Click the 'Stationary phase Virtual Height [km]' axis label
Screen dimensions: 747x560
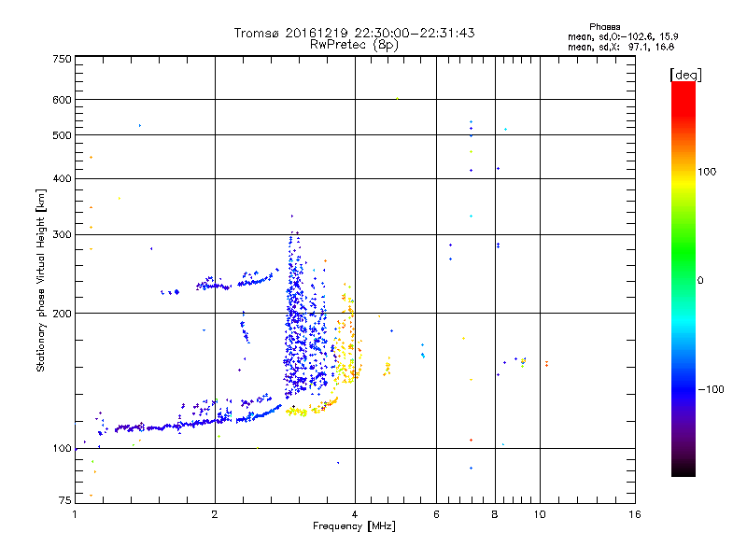point(41,281)
